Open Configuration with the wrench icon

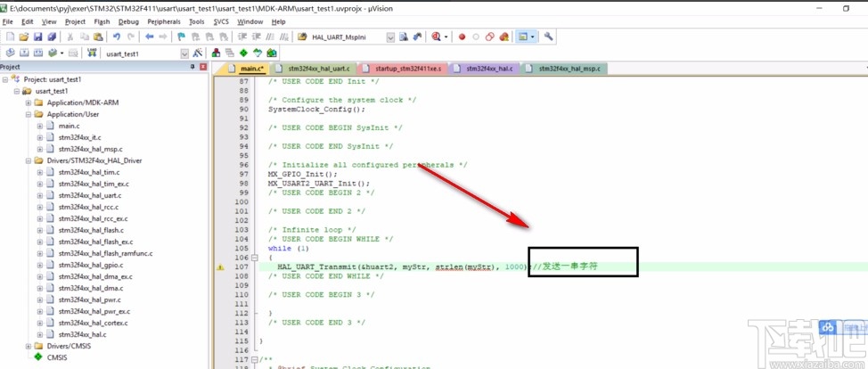(x=549, y=37)
